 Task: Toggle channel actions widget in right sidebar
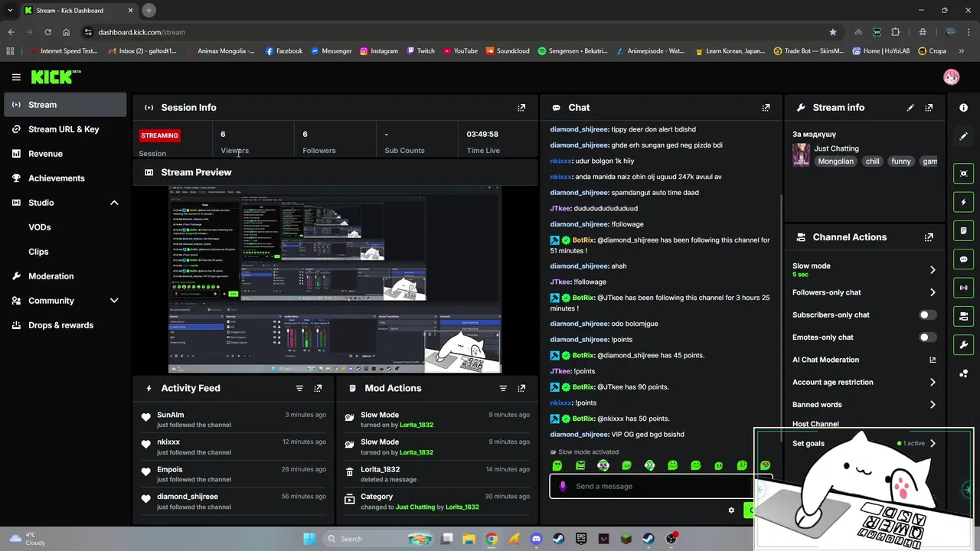pos(964,316)
